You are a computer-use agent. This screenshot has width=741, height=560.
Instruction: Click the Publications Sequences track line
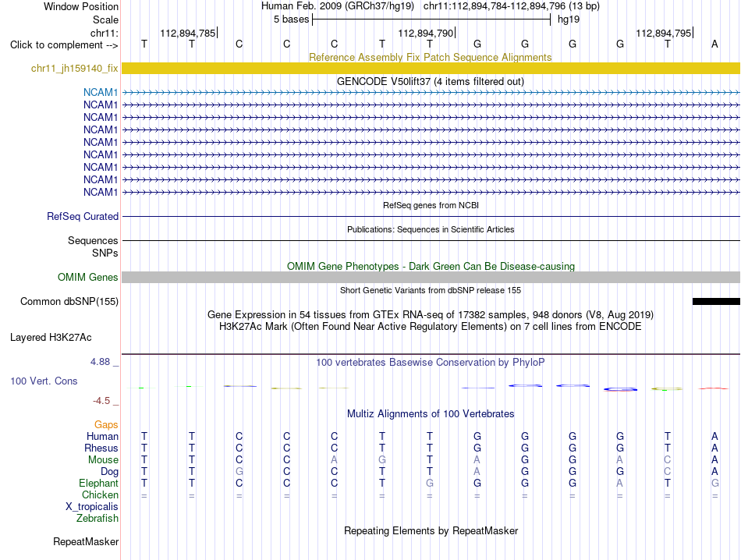[x=431, y=240]
